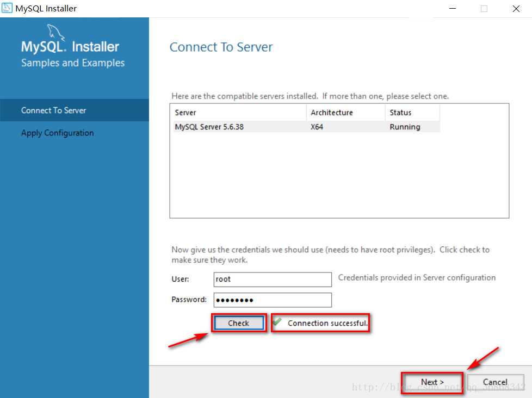Click the MySQL dolphin logo
The width and height of the screenshot is (532, 398).
55,33
